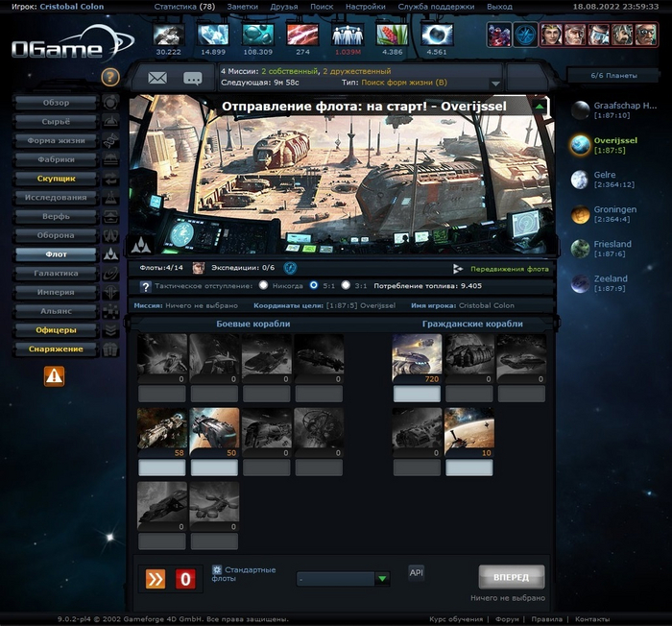This screenshot has width=672, height=626.
Task: Open the Верфь menu
Action: coord(56,216)
